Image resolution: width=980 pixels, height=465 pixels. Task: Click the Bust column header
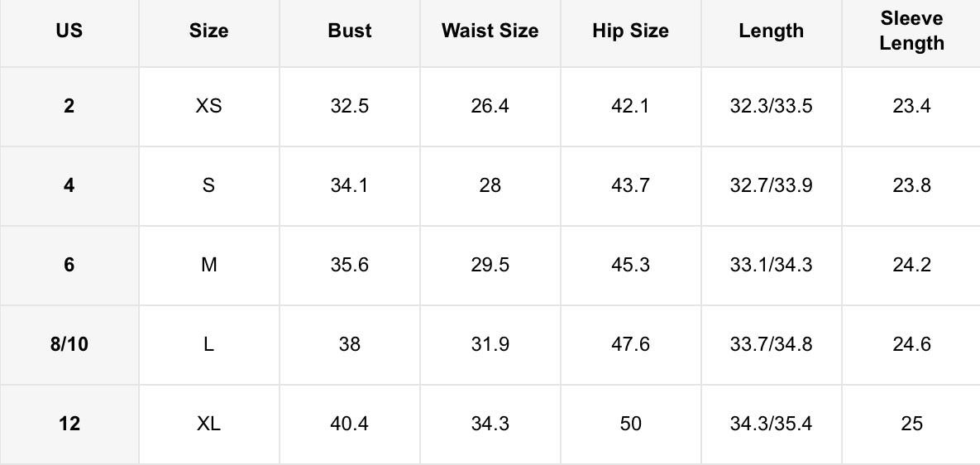tap(350, 31)
